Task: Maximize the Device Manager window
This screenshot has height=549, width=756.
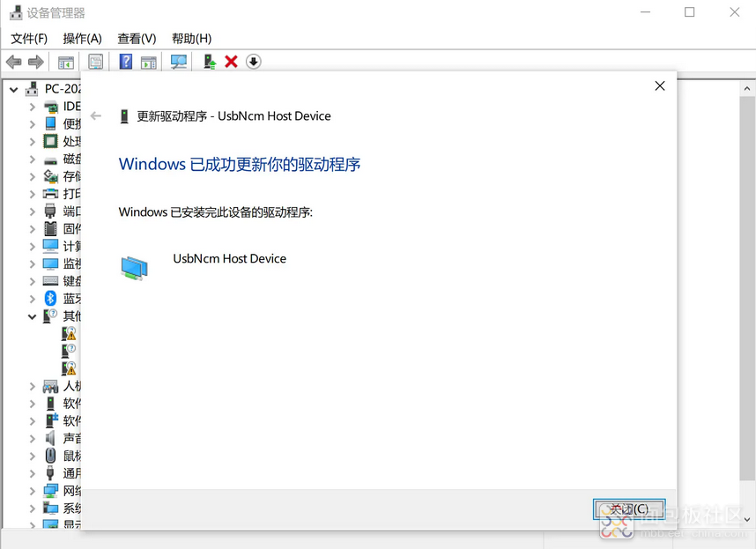Action: 689,12
